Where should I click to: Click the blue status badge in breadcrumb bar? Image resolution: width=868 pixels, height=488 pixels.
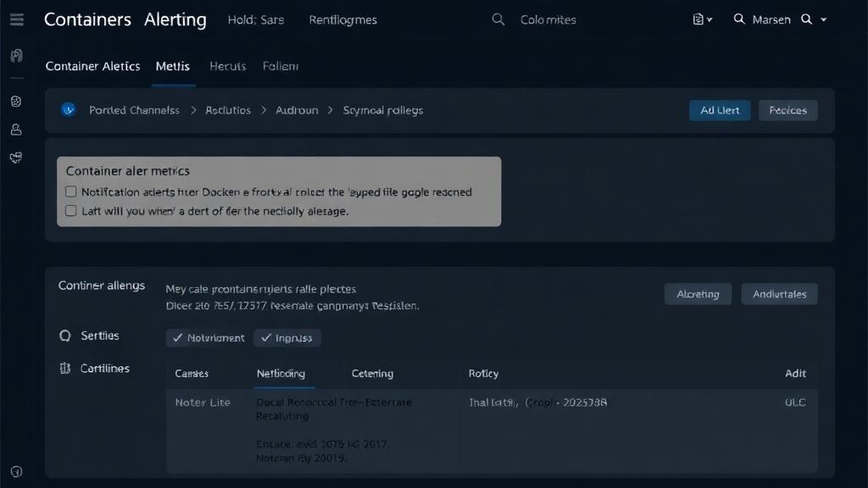[69, 110]
